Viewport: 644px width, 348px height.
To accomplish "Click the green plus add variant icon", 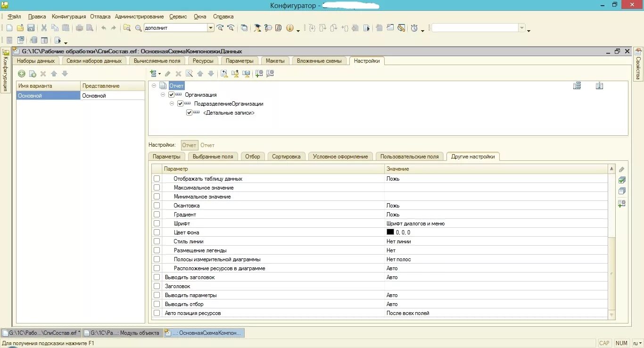I will [x=22, y=74].
